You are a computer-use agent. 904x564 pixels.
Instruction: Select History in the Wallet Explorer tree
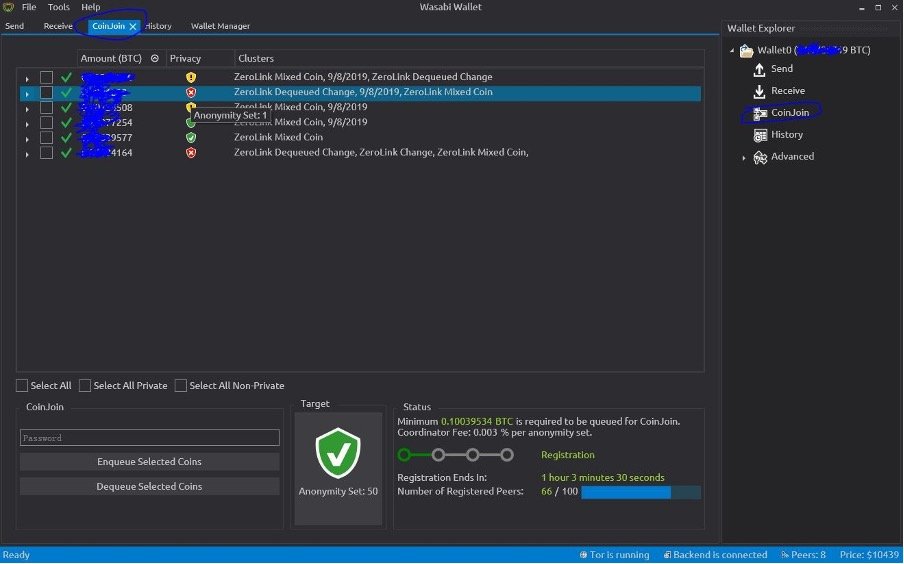(786, 134)
